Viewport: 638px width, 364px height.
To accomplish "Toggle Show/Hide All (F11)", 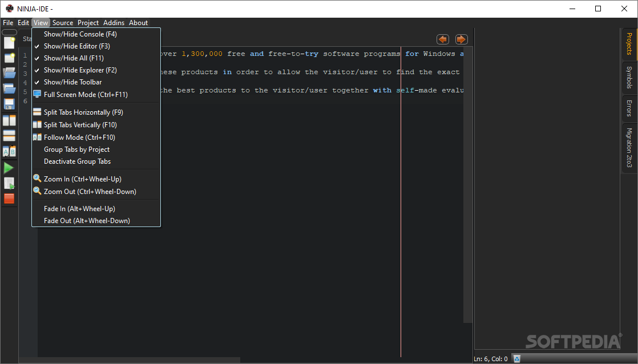I will tap(96, 58).
